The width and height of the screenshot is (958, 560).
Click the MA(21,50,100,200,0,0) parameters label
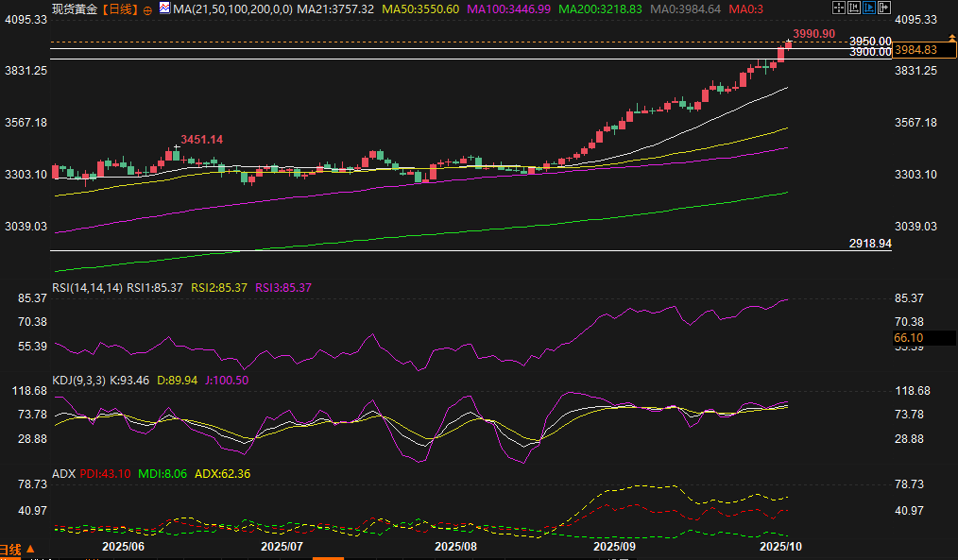coord(232,8)
